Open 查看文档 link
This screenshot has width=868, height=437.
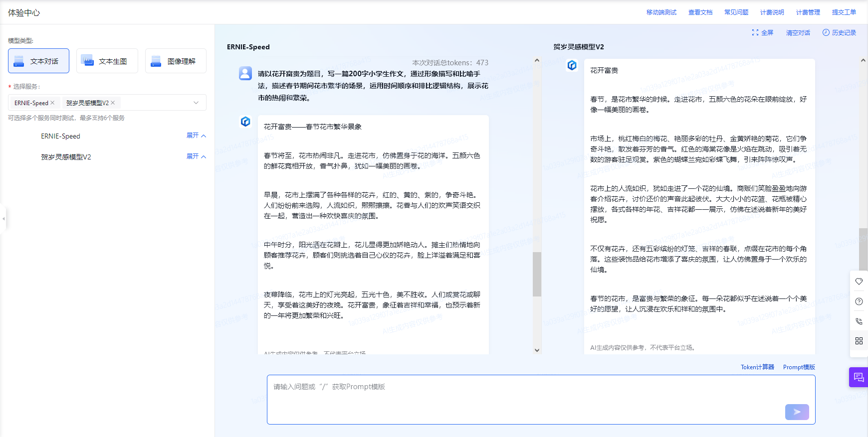700,12
